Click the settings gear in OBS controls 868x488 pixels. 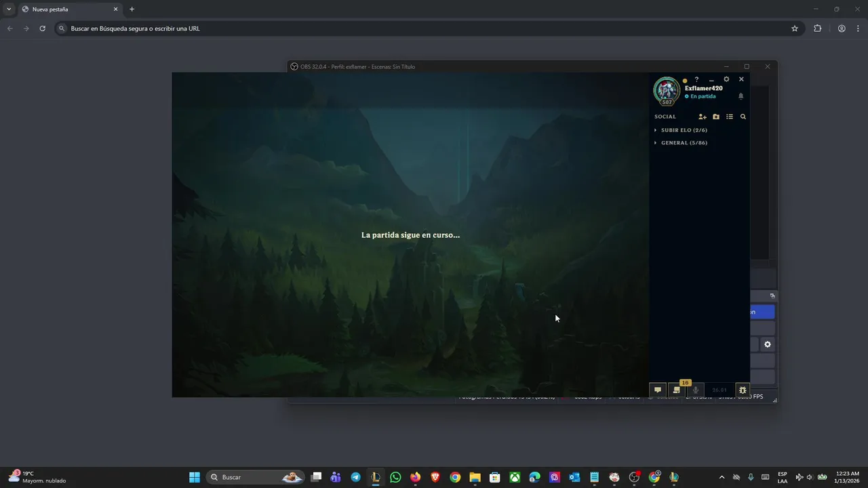click(x=768, y=344)
